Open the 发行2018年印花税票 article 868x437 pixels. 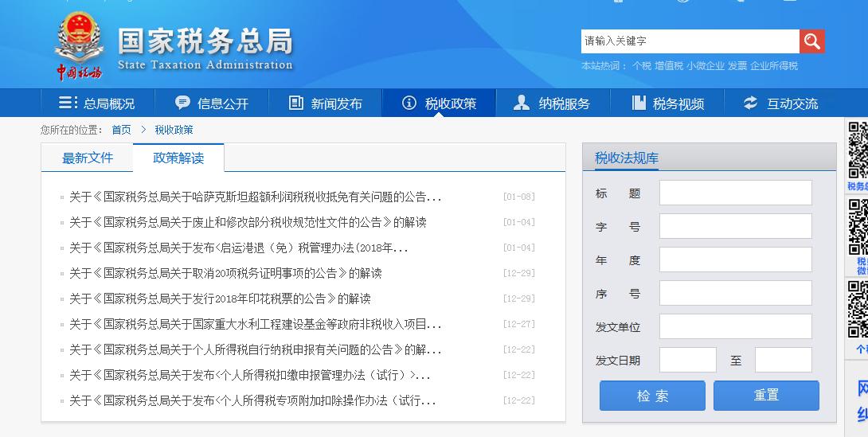(x=220, y=298)
